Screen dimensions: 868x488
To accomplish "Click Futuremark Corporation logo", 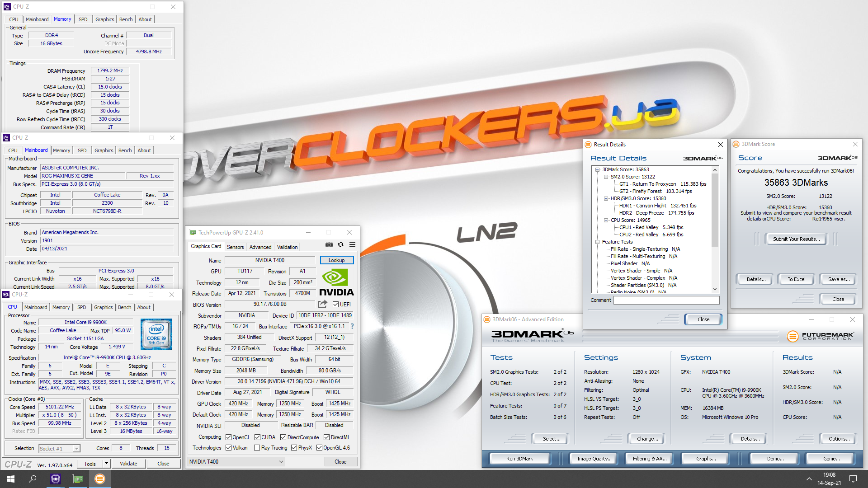I will [x=821, y=336].
